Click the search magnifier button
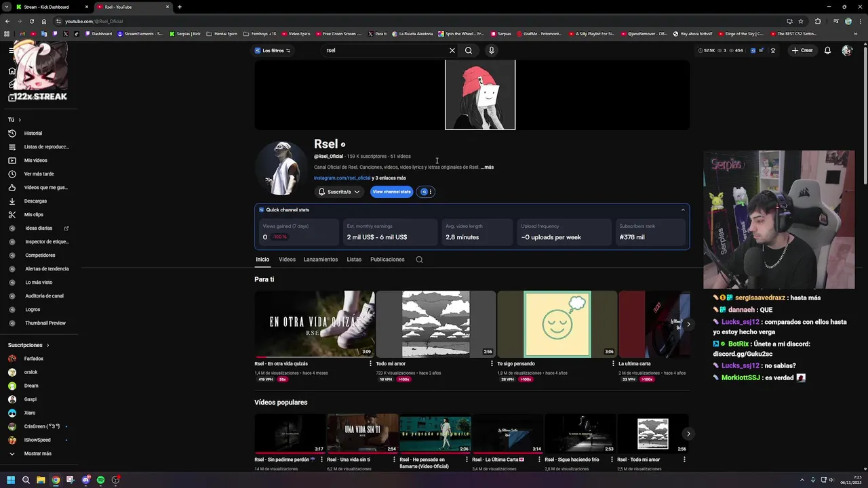 coord(469,50)
